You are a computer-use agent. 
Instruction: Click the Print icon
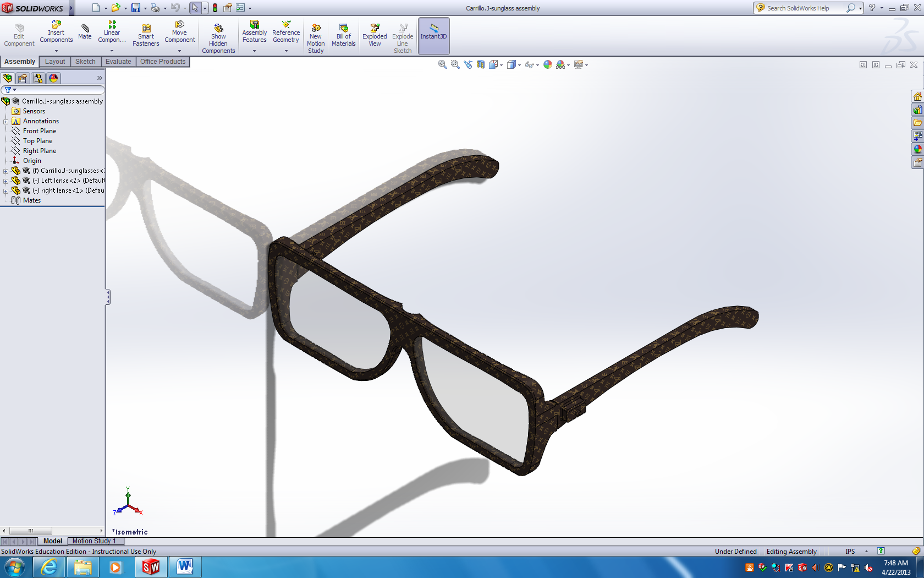(155, 8)
